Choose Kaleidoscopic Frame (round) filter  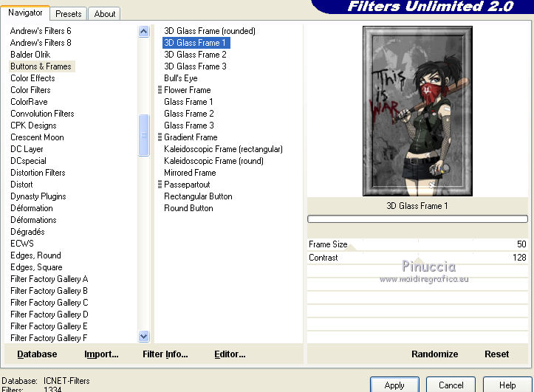214,161
